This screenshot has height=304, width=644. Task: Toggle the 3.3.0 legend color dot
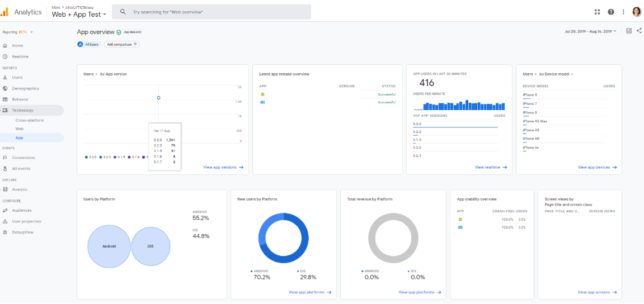[x=86, y=157]
